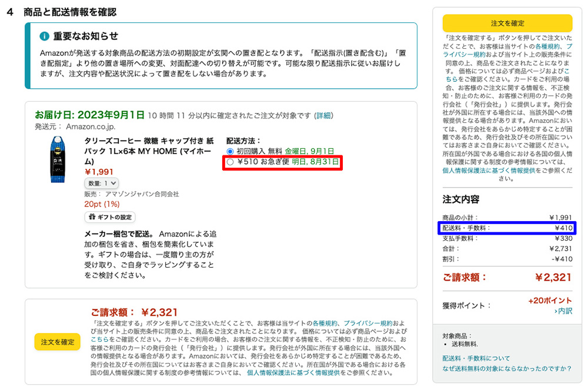The image size is (588, 390).
Task: Open 個人情報保護法に基づく情報提供 link at bottom
Action: [293, 373]
